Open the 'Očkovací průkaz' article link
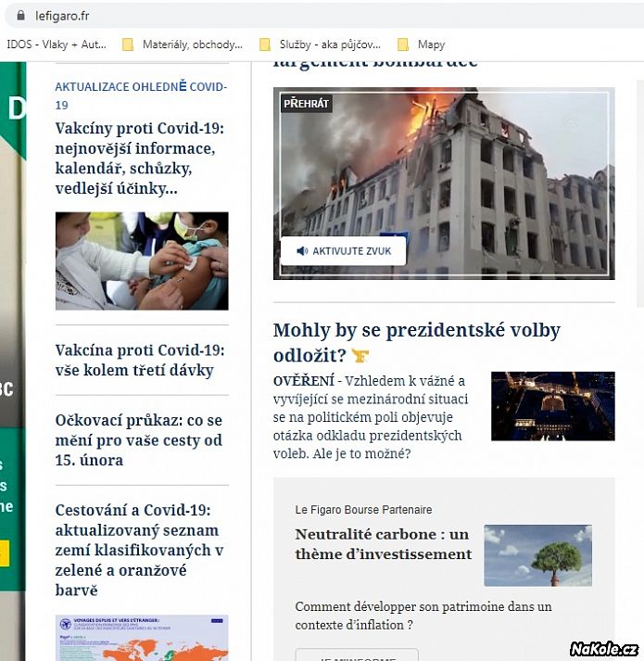Image resolution: width=644 pixels, height=661 pixels. 139,439
